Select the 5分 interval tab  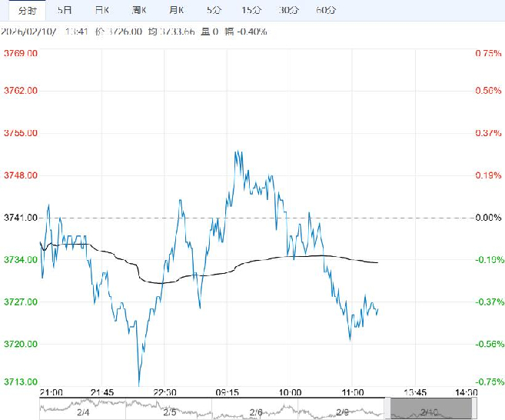point(214,10)
